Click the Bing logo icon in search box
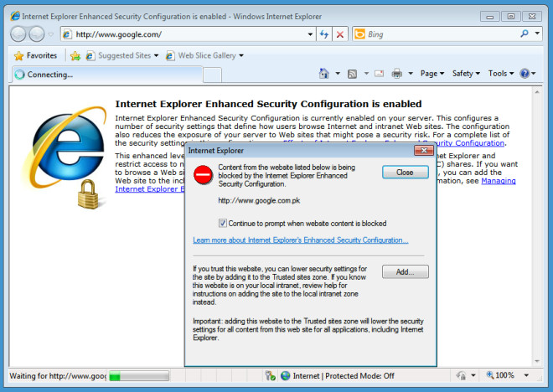Screen dimensions: 553x392 tap(359, 34)
